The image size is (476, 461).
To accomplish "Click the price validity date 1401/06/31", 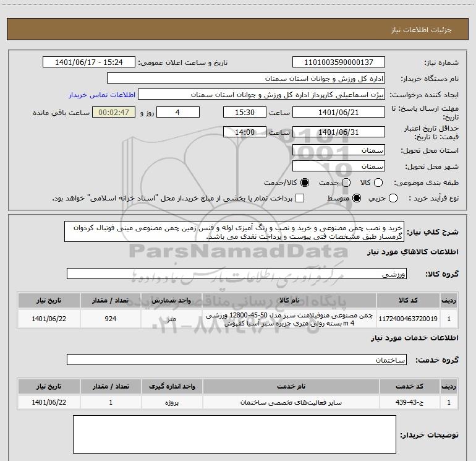I will tap(339, 132).
